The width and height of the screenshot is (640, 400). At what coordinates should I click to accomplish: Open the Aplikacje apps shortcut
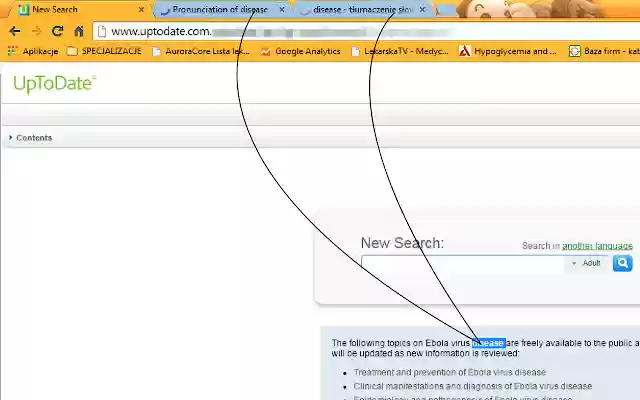point(33,51)
